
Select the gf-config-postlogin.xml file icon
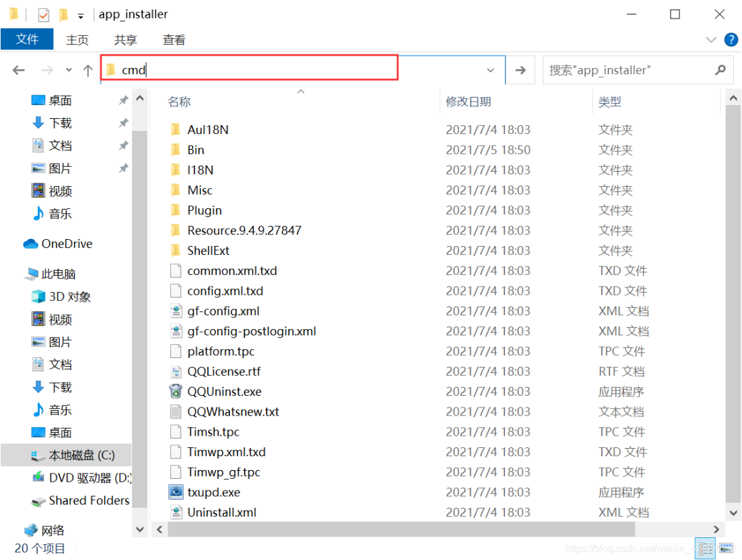pyautogui.click(x=176, y=331)
